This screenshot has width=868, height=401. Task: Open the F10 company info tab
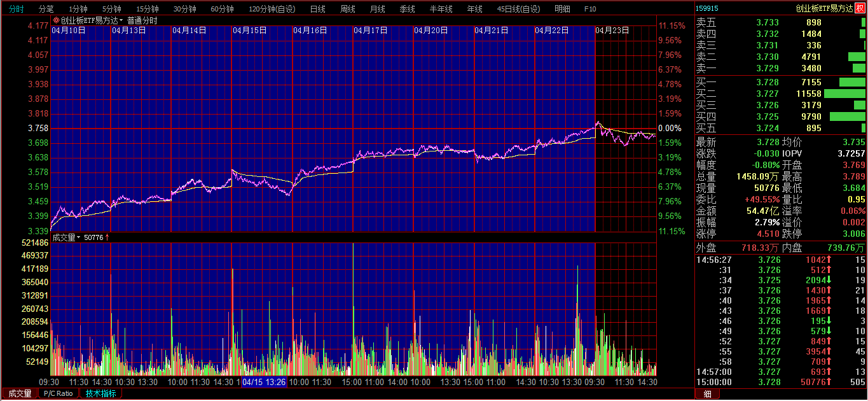[590, 9]
